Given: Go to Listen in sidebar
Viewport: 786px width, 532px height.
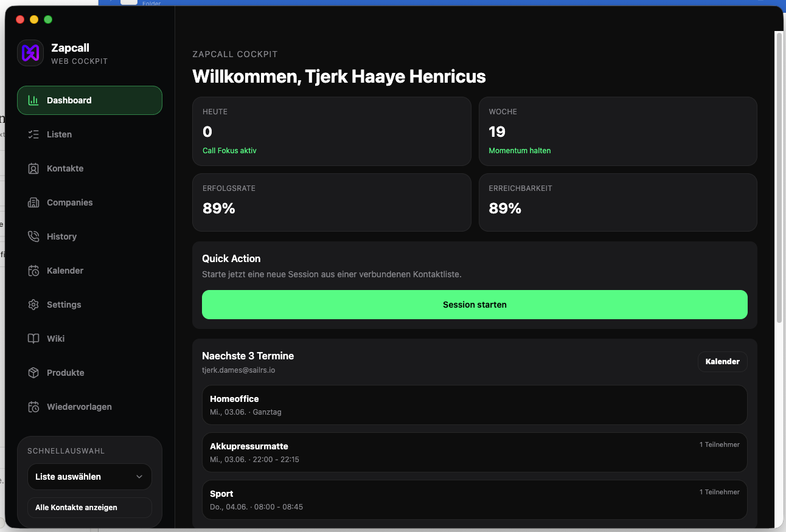Looking at the screenshot, I should click(x=59, y=134).
